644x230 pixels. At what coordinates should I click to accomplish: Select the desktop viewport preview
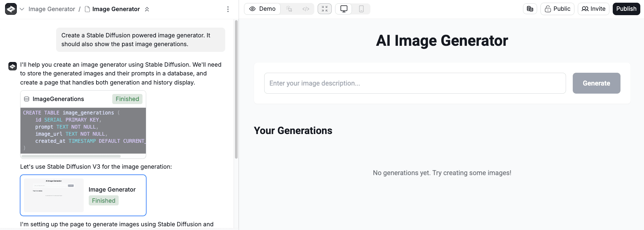pyautogui.click(x=344, y=9)
